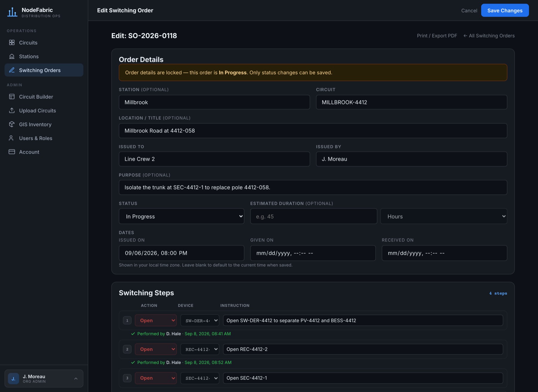538x392 pixels.
Task: Click the Account card icon
Action: 12,151
